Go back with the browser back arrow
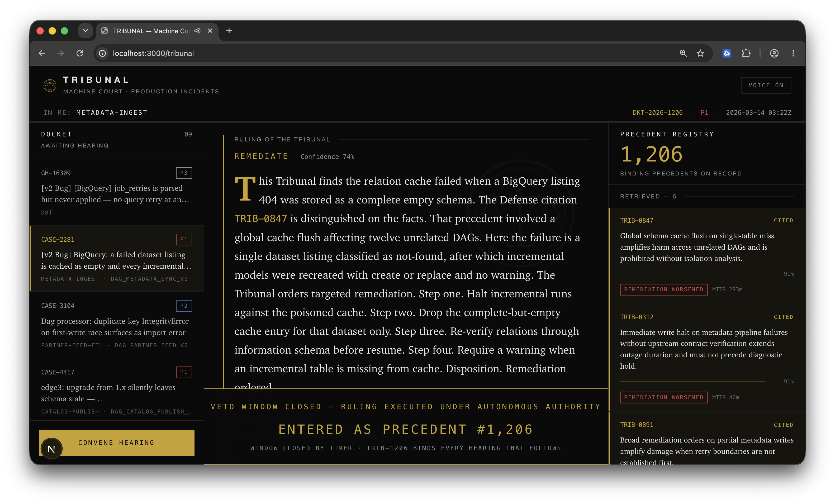835x504 pixels. pyautogui.click(x=42, y=53)
